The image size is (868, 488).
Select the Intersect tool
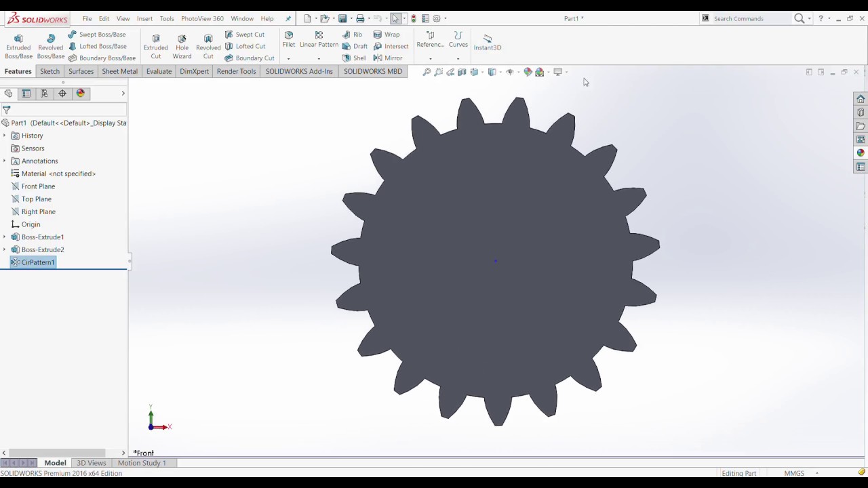391,46
